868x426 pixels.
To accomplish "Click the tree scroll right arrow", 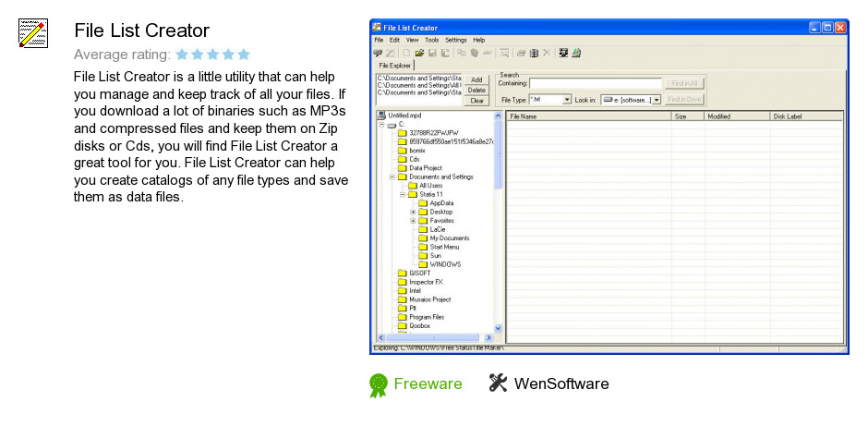I will click(488, 337).
